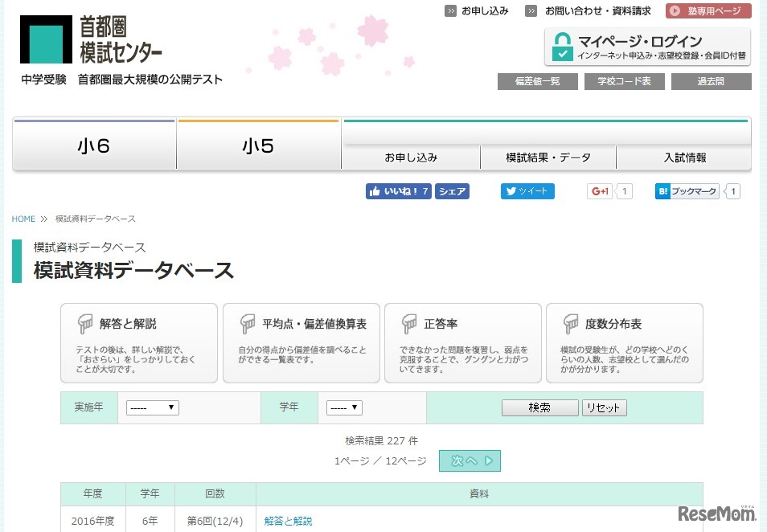Open お問い合わせ・資料請求 link
Viewport: 767px width, 532px height.
pyautogui.click(x=597, y=10)
